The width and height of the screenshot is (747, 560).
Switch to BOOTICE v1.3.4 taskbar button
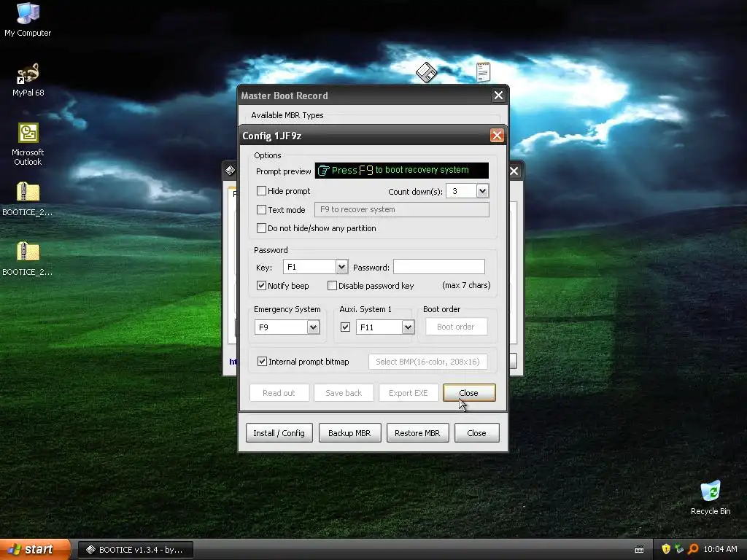point(135,550)
